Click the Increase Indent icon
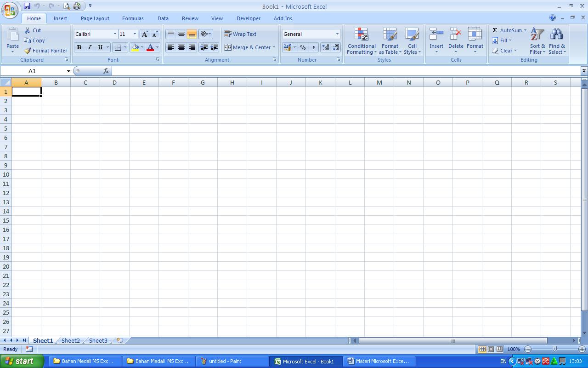This screenshot has width=588, height=368. pyautogui.click(x=214, y=47)
